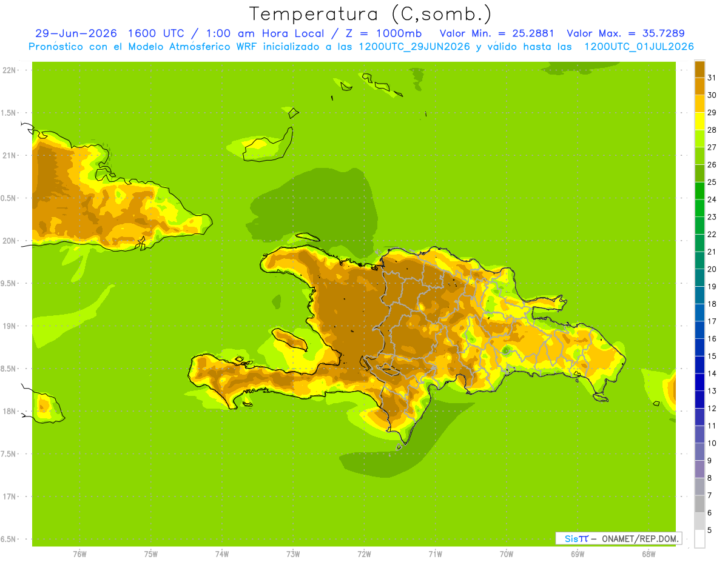Click legend value "25"
The height and width of the screenshot is (562, 728).
(712, 182)
